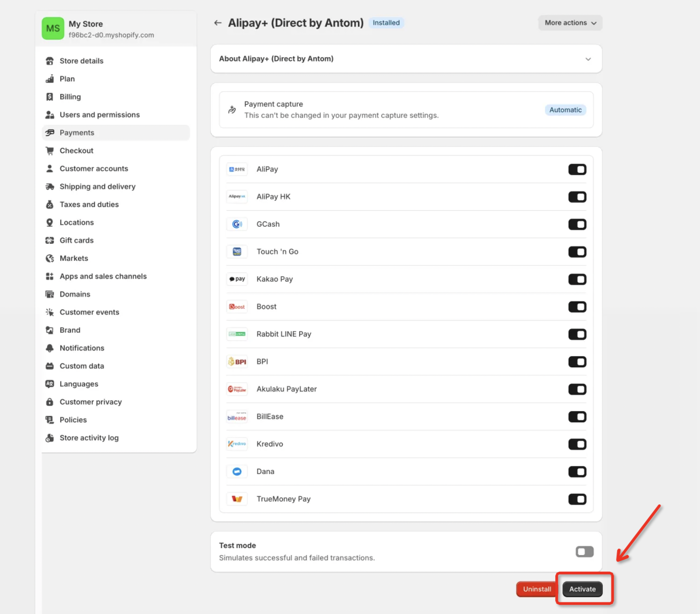Click the Dana logo icon
Viewport: 700px width, 614px height.
coord(237,472)
